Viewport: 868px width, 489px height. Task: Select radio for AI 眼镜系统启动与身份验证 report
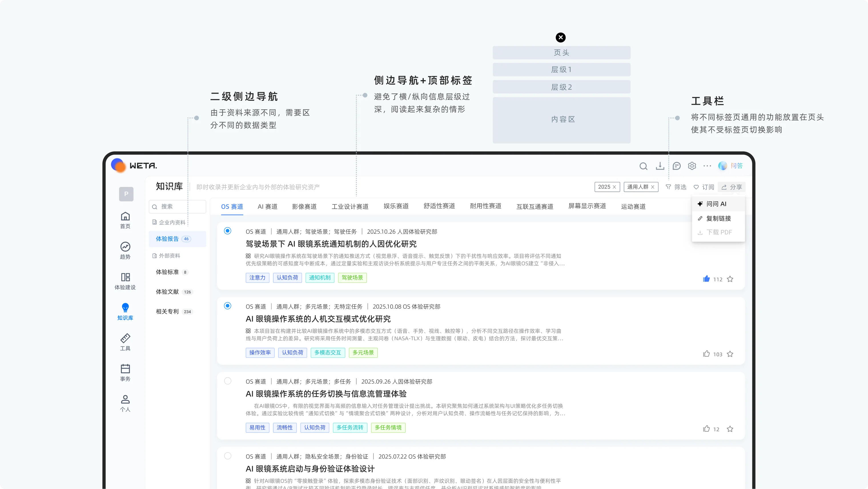click(228, 456)
